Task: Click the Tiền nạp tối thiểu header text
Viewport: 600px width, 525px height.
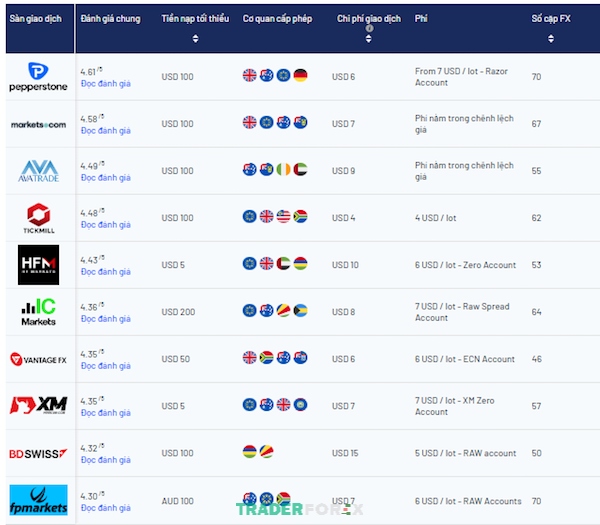Action: 196,19
